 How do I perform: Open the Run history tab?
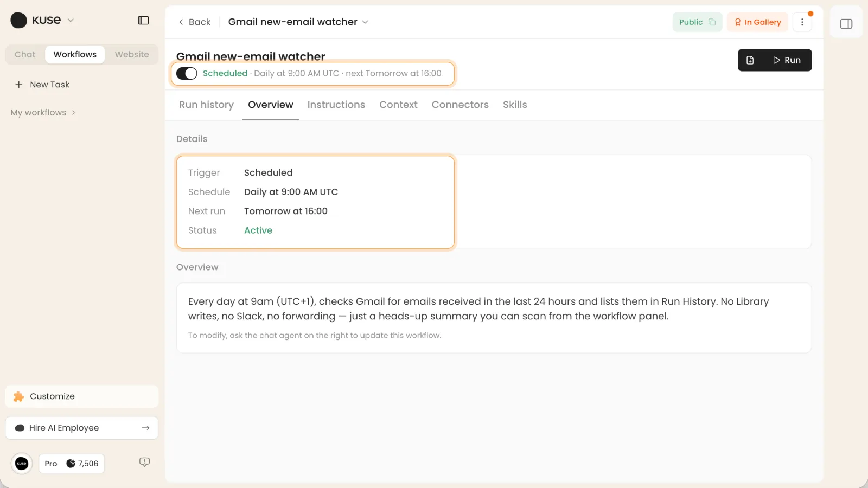[206, 105]
